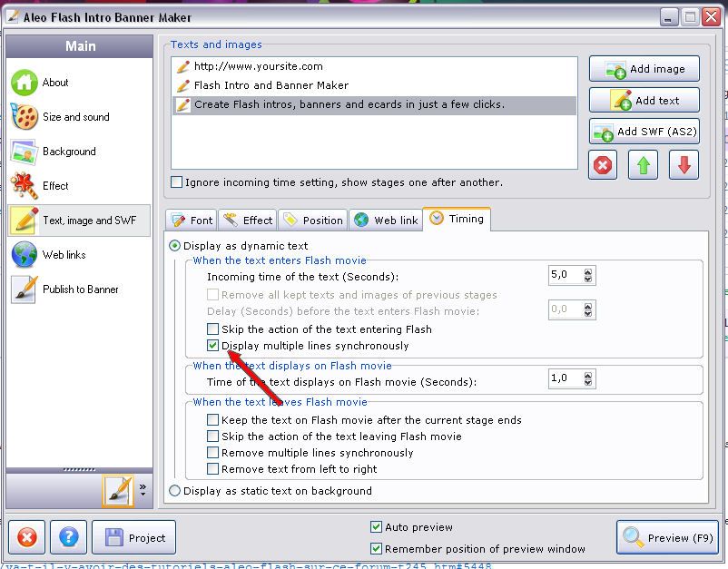Open the About section house icon
Viewport: 728px width, 569px height.
(x=25, y=83)
